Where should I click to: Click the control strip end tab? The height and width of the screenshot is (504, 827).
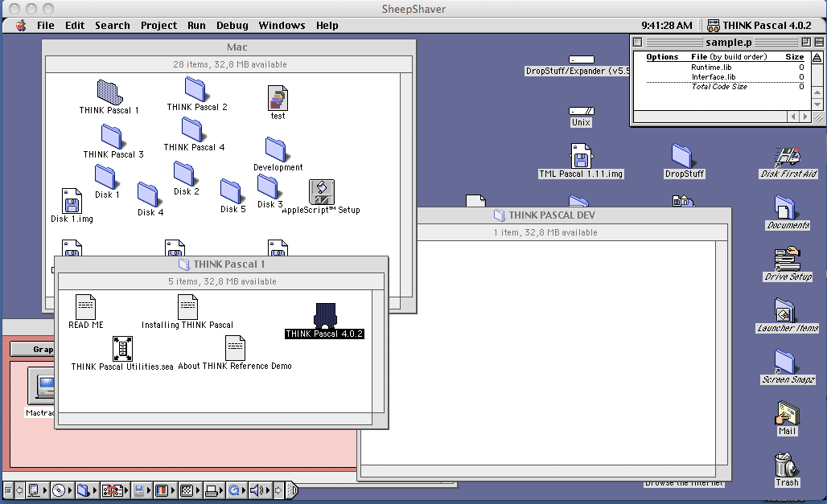(292, 491)
